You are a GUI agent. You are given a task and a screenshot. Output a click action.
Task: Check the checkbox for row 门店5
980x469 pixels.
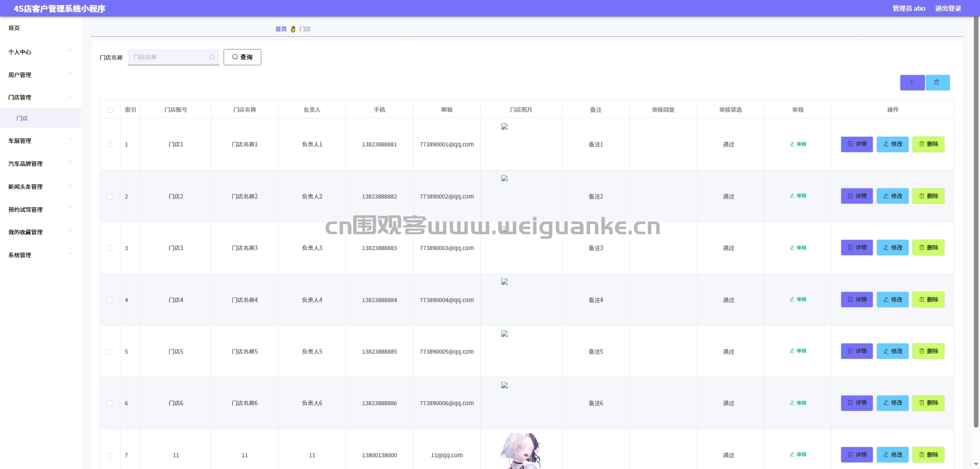110,352
